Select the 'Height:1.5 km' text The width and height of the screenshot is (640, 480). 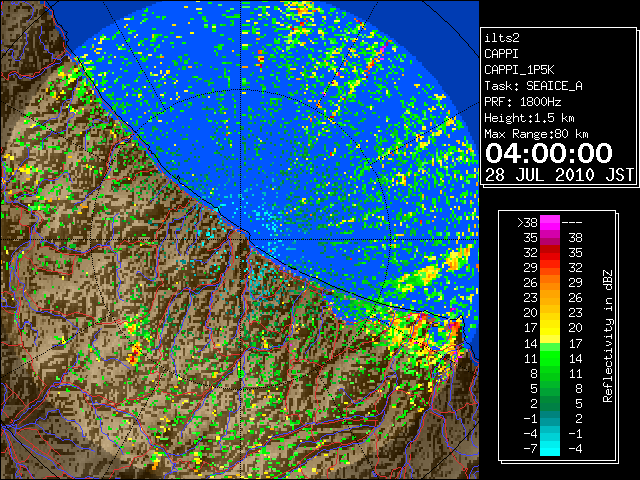(529, 118)
